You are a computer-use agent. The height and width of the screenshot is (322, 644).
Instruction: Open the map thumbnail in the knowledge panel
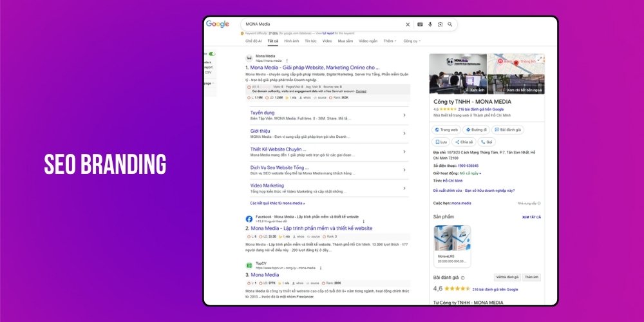(x=516, y=64)
